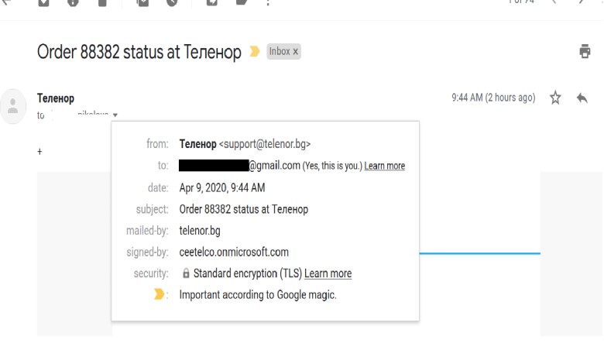Click the plus sign under the recipient line
604x364 pixels.
coord(39,152)
